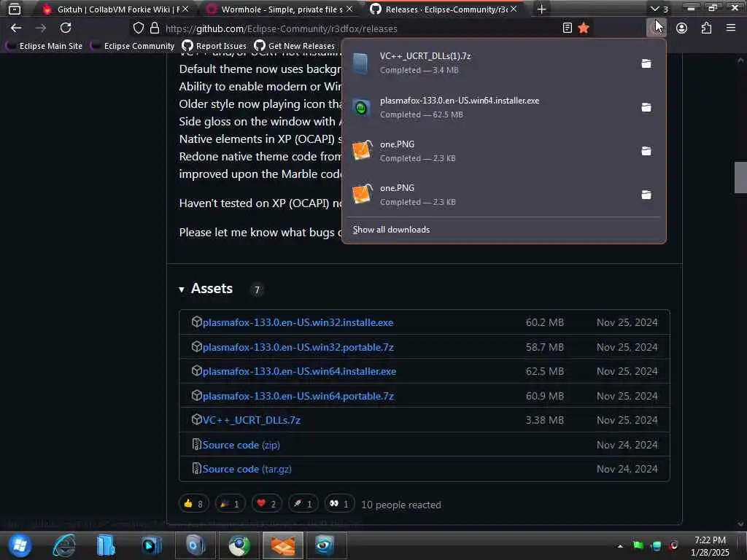Open plasmafox-133.0.en-US.win64.installer.exe download entry
747x560 pixels.
489,107
